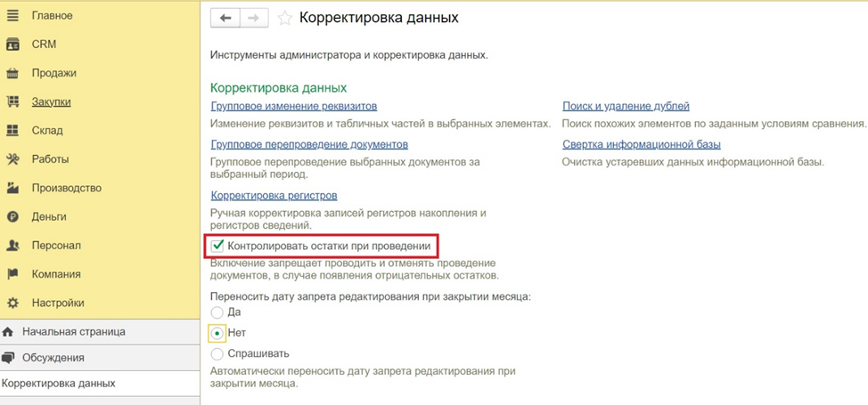Click the Продажи basket icon

click(x=12, y=73)
